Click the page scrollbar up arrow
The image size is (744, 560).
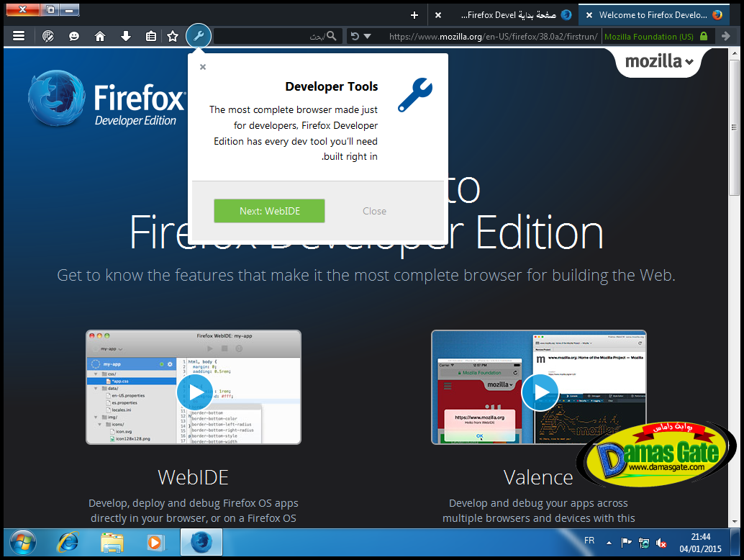[734, 53]
